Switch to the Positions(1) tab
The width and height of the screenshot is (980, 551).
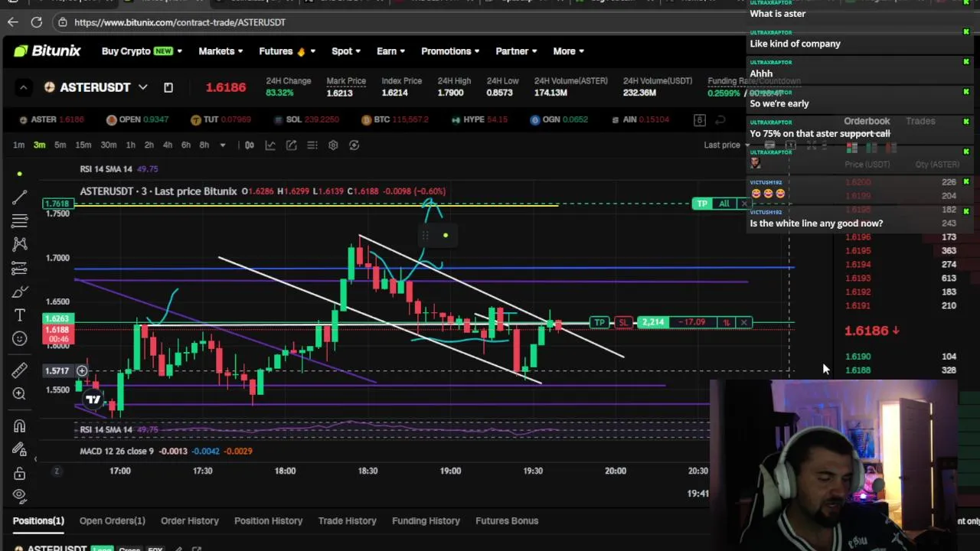[x=38, y=520]
